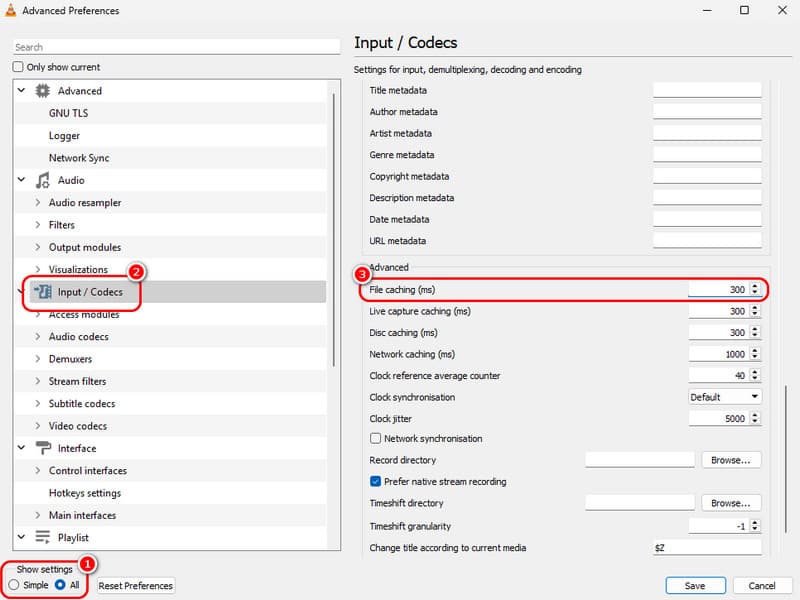Image resolution: width=800 pixels, height=600 pixels.
Task: Click the Advanced gear icon in tree
Action: tap(42, 91)
